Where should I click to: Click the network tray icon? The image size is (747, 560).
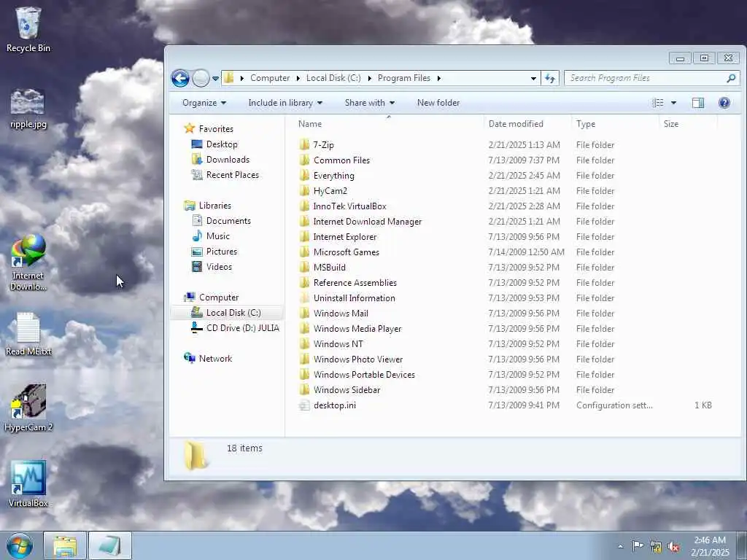[x=656, y=547]
